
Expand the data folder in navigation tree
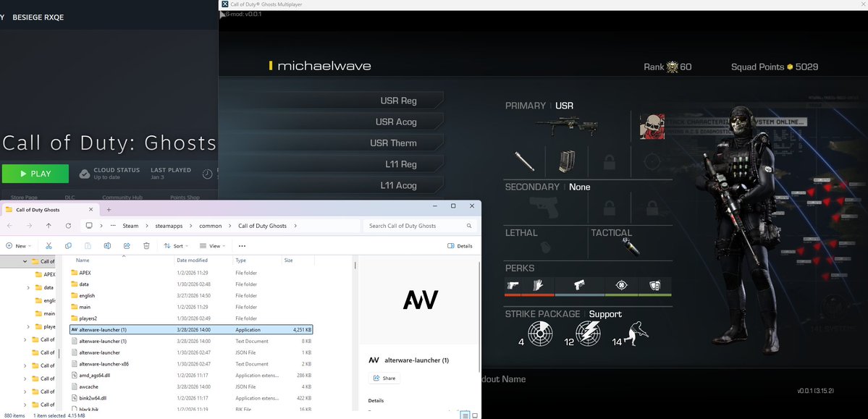click(28, 287)
